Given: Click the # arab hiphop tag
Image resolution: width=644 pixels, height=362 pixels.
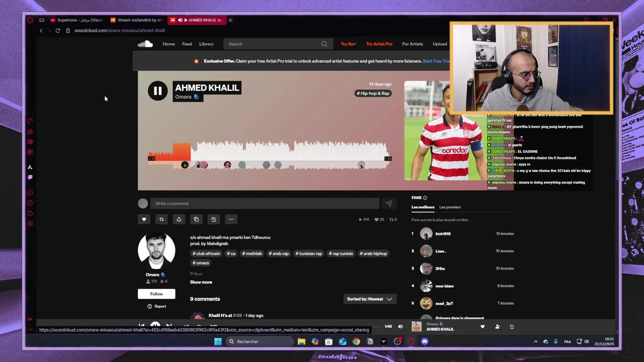Looking at the screenshot, I should [373, 254].
